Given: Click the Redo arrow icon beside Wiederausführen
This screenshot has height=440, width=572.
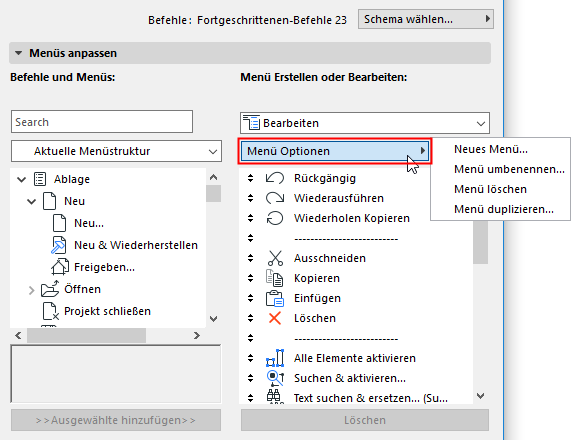Looking at the screenshot, I should pyautogui.click(x=275, y=198).
